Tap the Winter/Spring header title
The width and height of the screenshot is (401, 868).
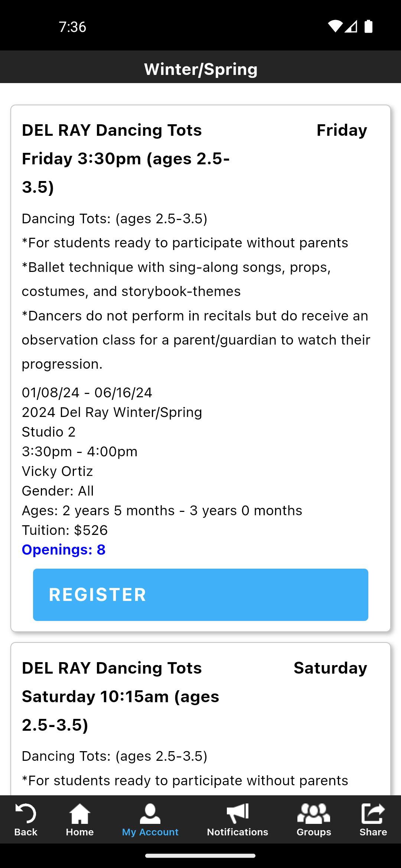click(200, 69)
